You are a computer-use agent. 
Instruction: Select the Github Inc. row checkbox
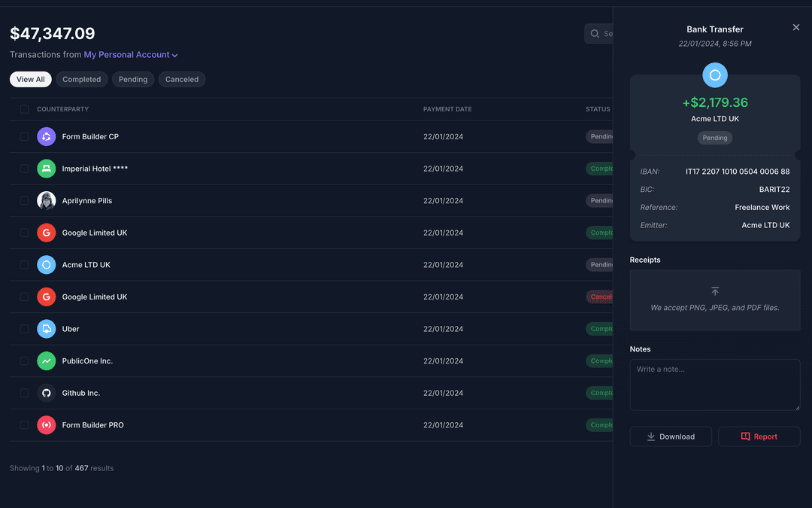24,393
